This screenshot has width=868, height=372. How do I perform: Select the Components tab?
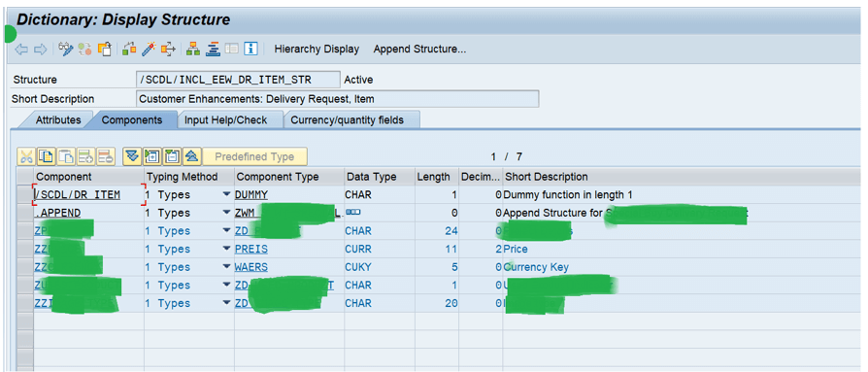point(132,119)
